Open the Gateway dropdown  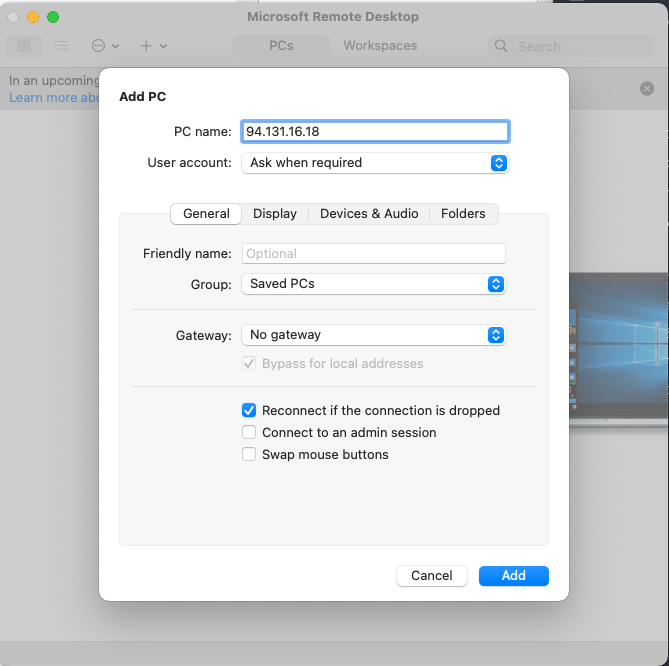click(x=373, y=335)
